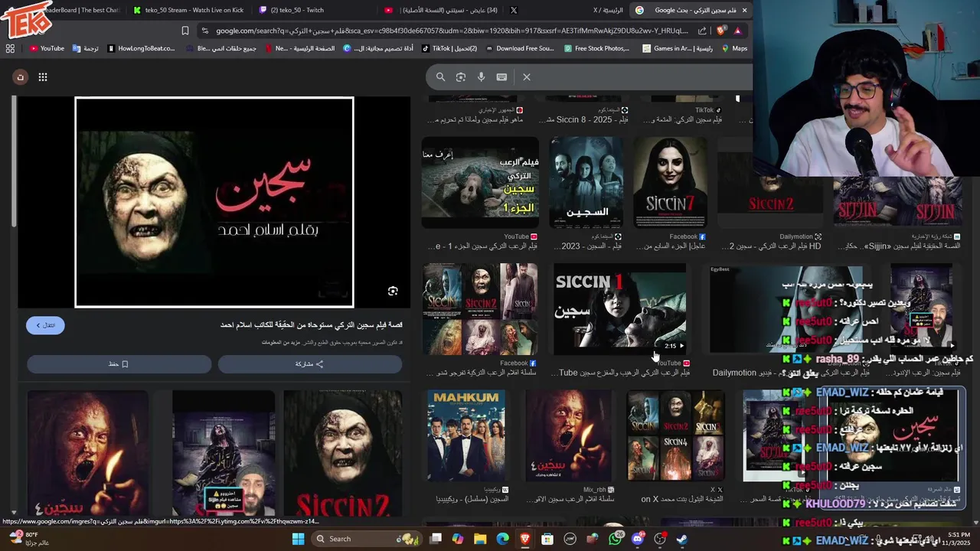Switch to teko_50 Kick stream tab
Screen dimensions: 980x551
click(x=188, y=10)
